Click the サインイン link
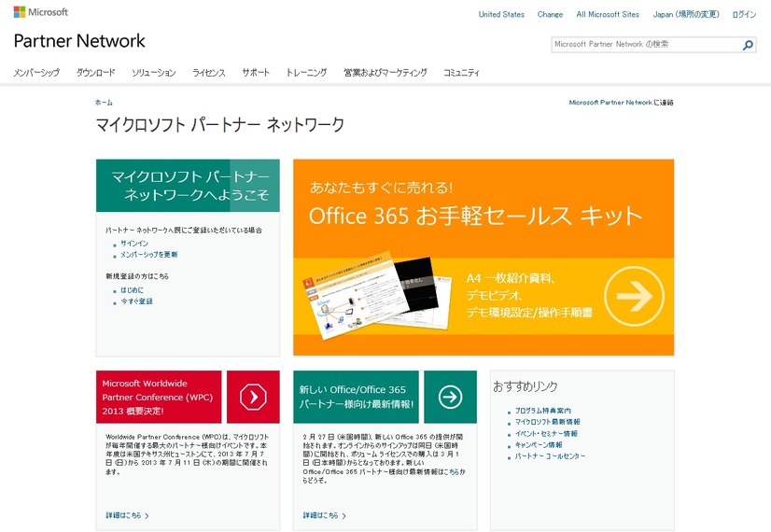 pyautogui.click(x=134, y=244)
